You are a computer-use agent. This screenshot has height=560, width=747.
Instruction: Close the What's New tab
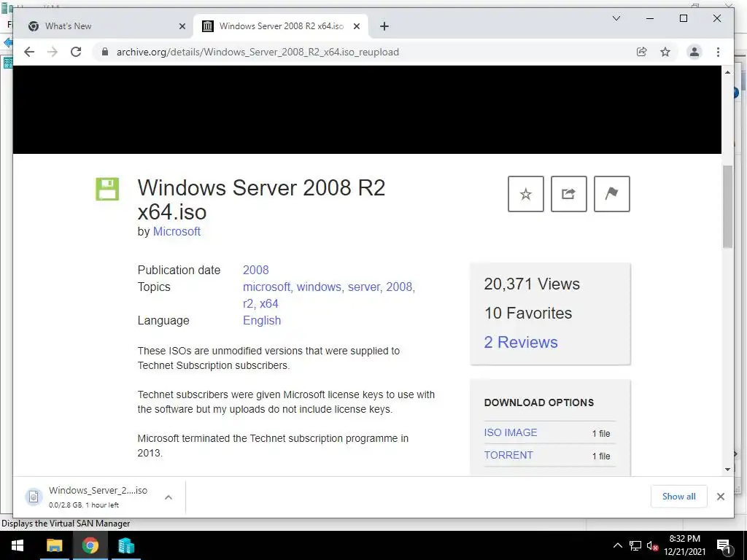[x=182, y=26]
